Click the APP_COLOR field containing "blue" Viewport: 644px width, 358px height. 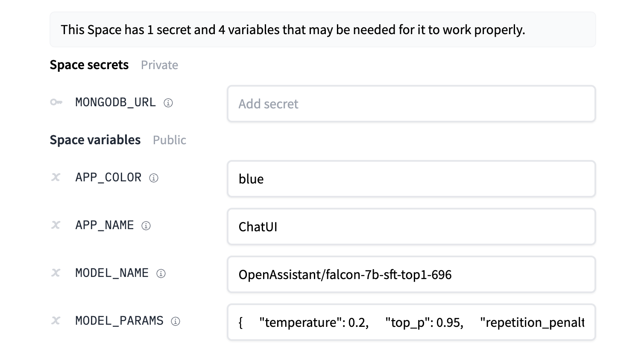[x=411, y=179]
